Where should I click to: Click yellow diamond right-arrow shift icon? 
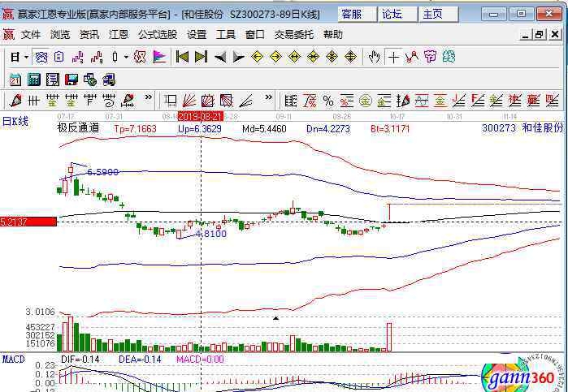(275, 57)
